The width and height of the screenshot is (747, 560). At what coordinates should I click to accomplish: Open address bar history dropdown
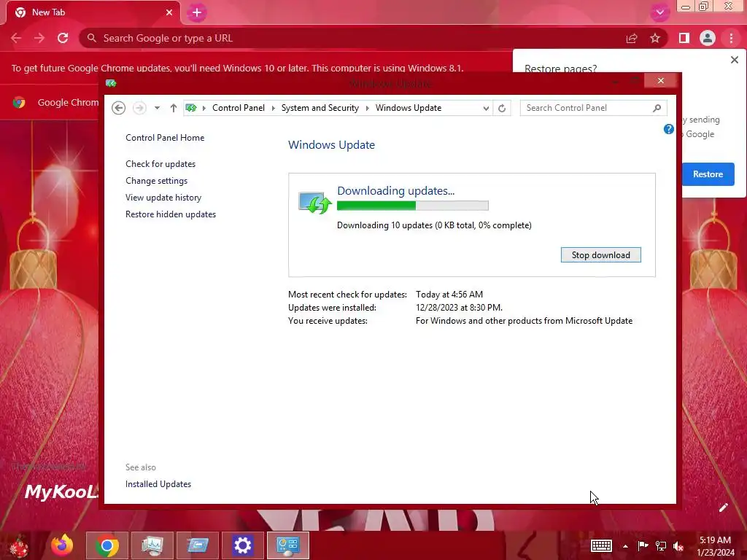pos(485,108)
